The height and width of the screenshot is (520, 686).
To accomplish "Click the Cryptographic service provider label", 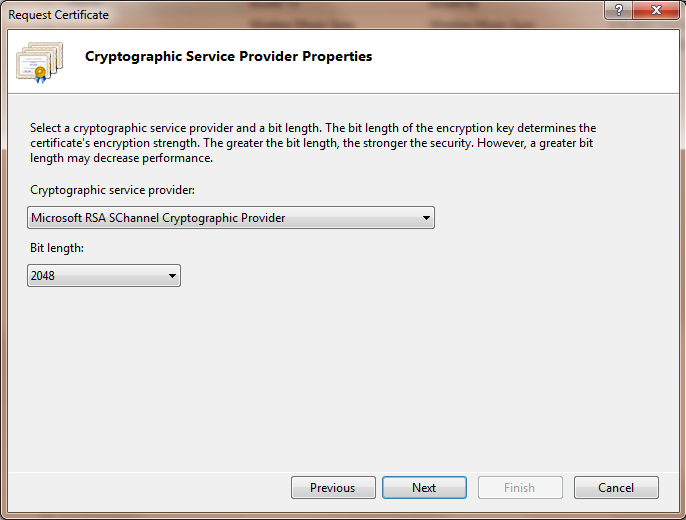I will tap(112, 190).
